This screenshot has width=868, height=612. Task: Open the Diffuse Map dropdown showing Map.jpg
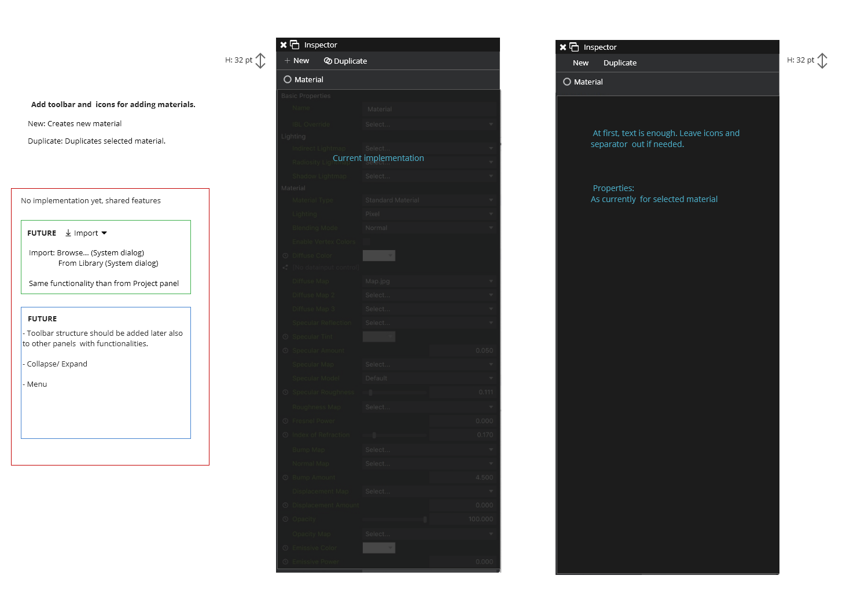[429, 281]
